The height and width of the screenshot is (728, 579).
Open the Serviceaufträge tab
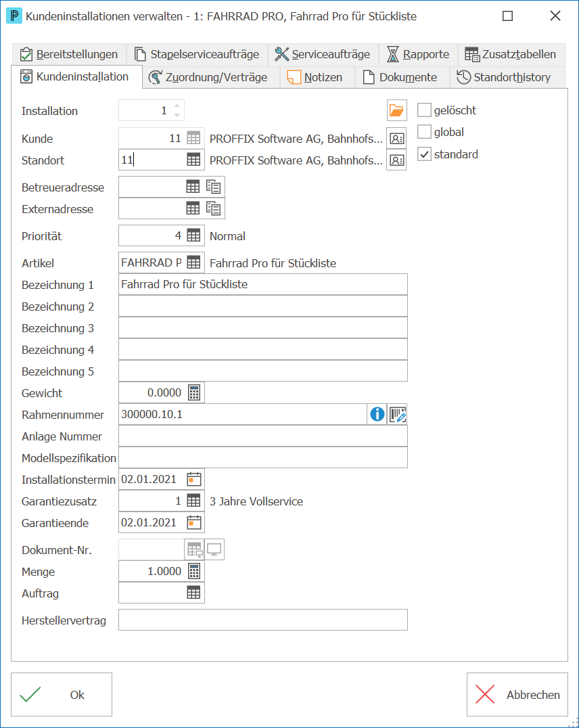pos(323,54)
